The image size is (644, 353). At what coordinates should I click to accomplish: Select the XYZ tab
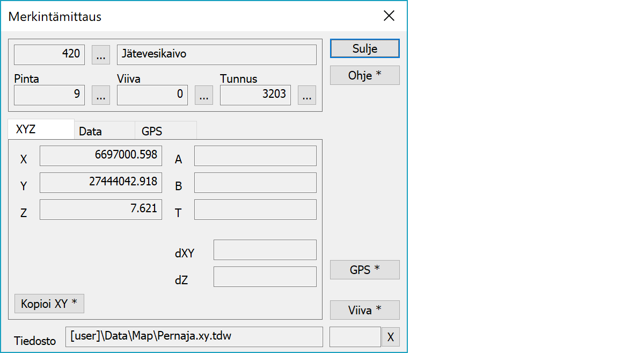[26, 130]
